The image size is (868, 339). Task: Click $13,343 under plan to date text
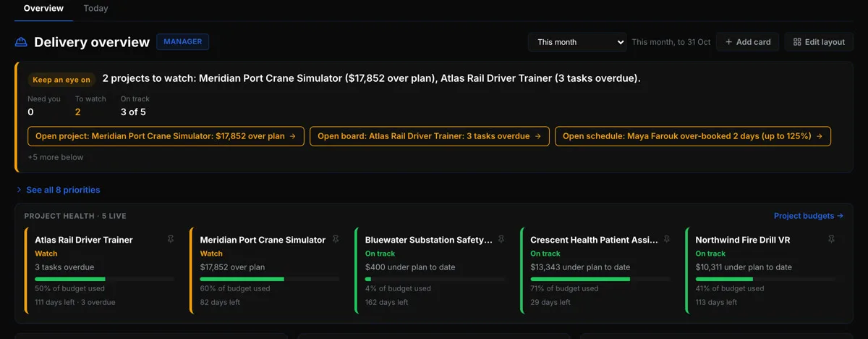point(580,267)
